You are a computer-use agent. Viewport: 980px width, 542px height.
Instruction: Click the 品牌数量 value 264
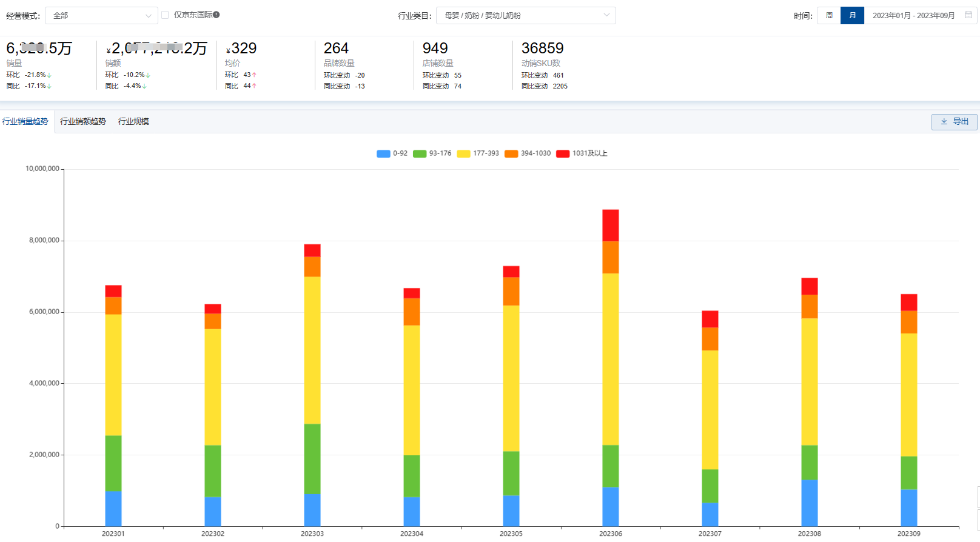(x=336, y=49)
